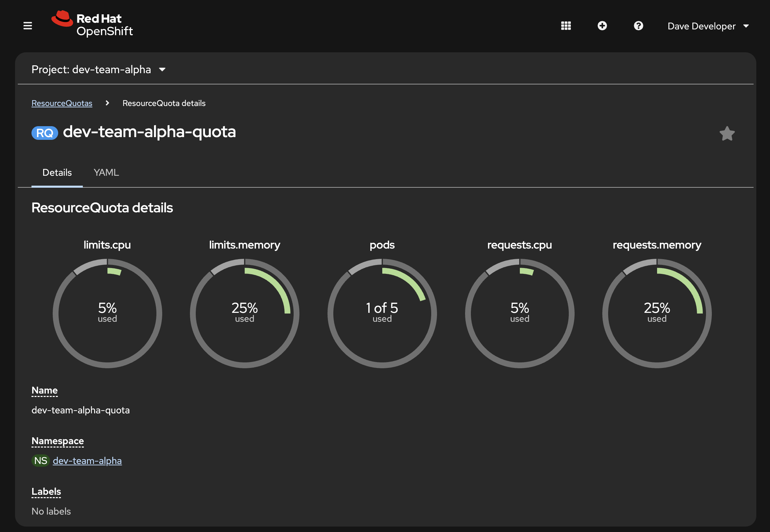Open the hamburger navigation menu
The height and width of the screenshot is (532, 770).
(x=28, y=26)
